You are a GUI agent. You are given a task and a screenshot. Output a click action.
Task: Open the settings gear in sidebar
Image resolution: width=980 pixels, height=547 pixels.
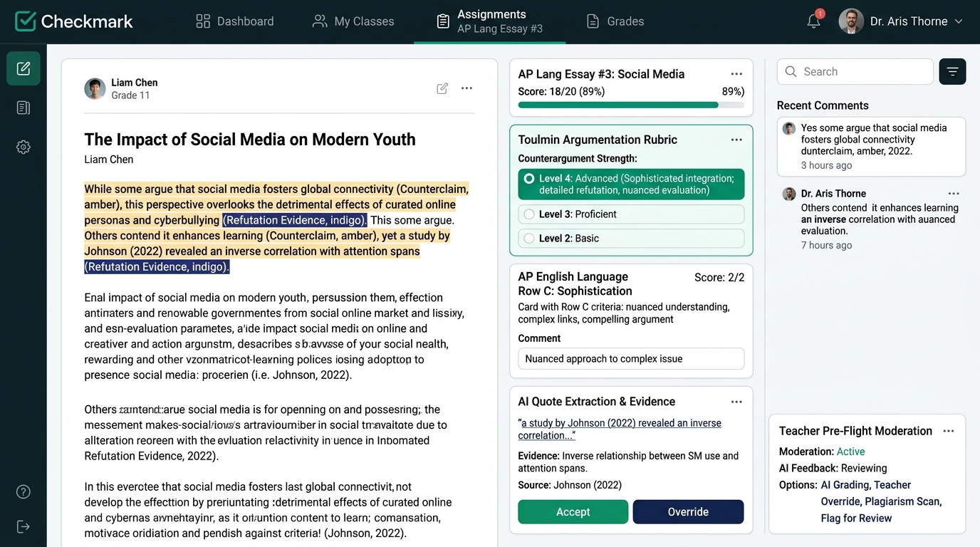point(24,147)
